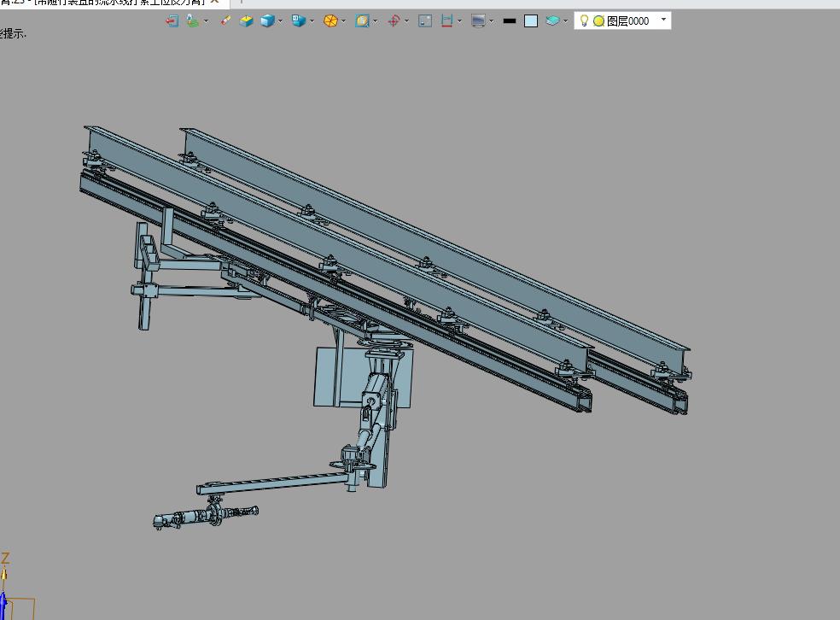
Task: Click the exit icon with red arrow
Action: [172, 20]
